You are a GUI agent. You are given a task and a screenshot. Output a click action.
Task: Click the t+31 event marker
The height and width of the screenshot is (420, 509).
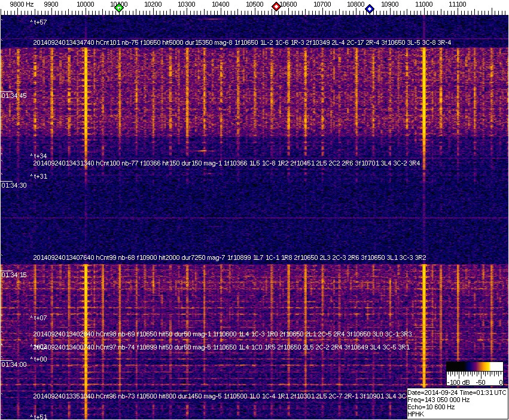coord(39,176)
